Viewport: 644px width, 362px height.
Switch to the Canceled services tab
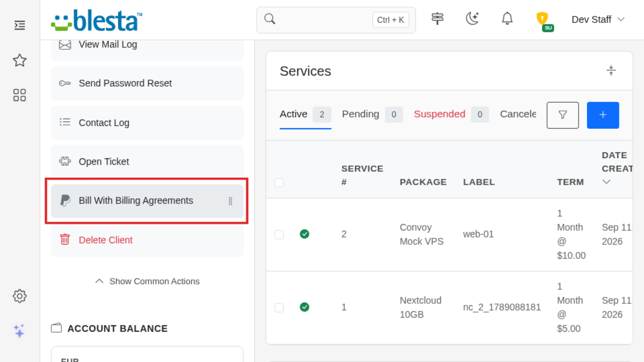(x=518, y=114)
